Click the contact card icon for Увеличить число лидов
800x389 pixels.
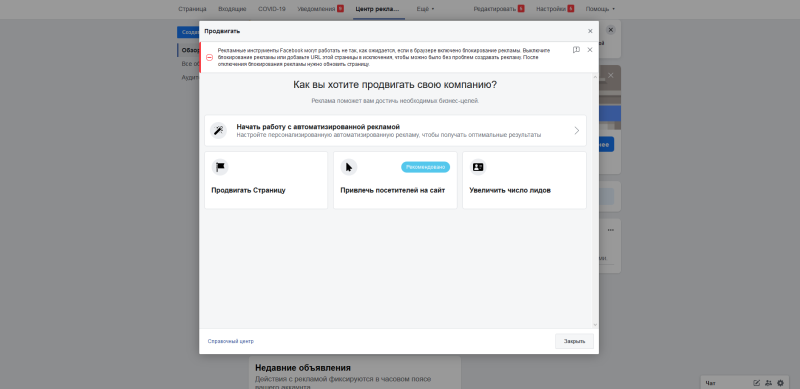(x=478, y=167)
